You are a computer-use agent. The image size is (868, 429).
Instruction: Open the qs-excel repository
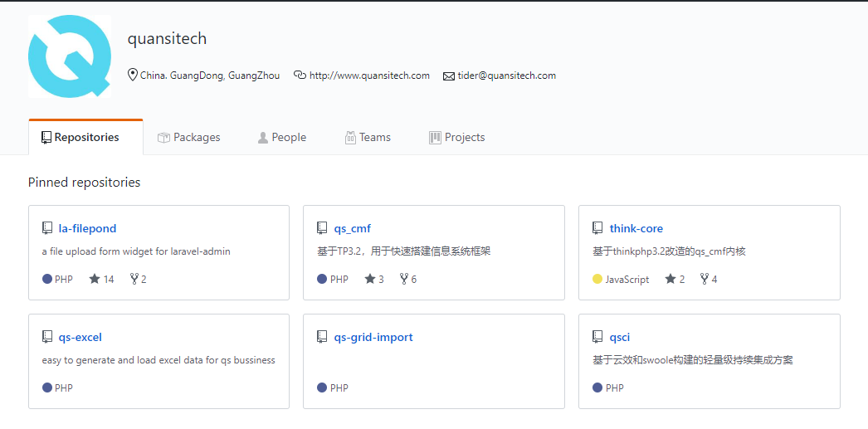click(x=80, y=337)
